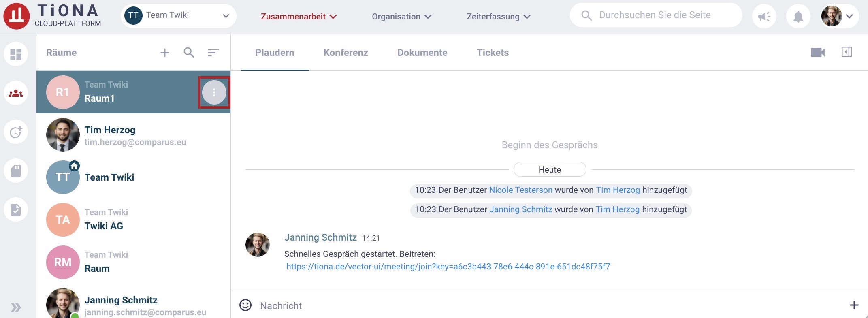Open the Raum room with RM avatar

(133, 262)
